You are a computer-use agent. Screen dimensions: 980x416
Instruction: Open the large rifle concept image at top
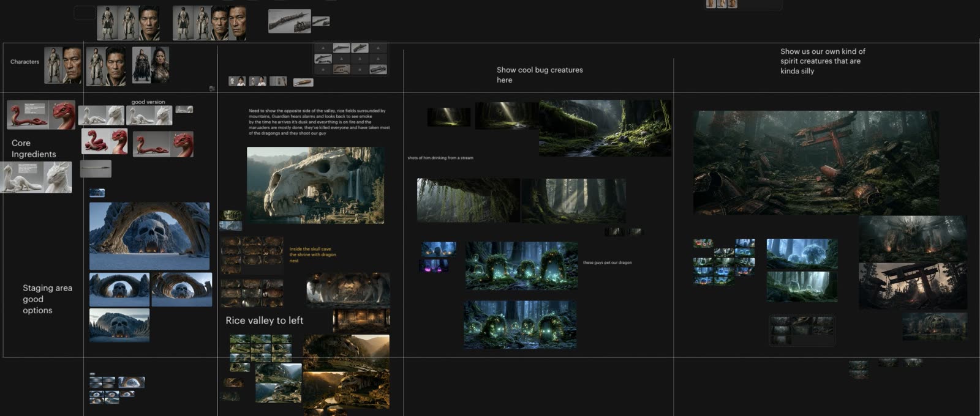point(290,21)
